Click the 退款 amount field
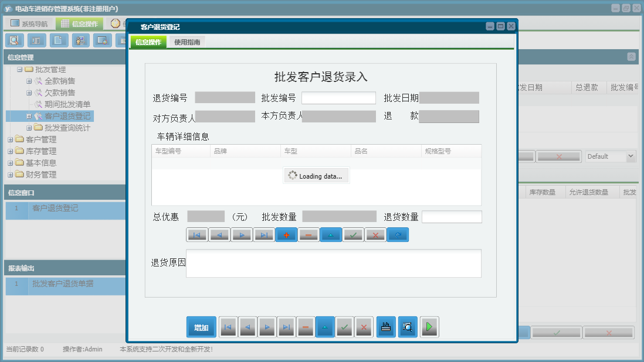Image resolution: width=644 pixels, height=362 pixels. (449, 117)
